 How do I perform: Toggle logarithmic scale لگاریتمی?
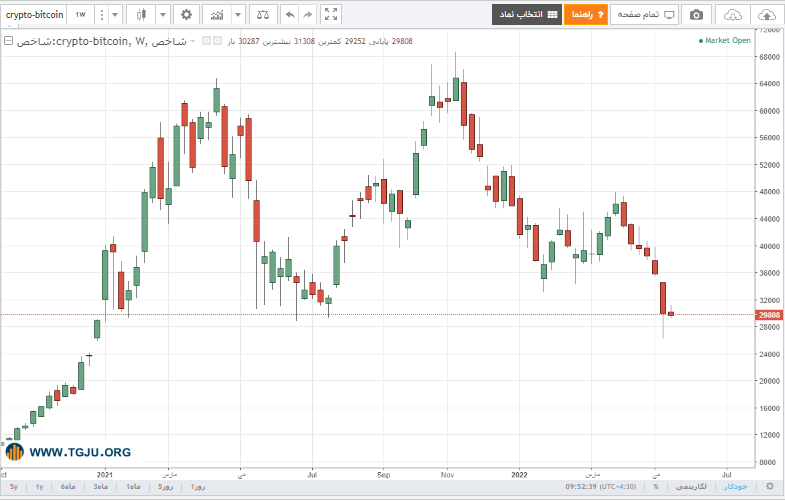pos(691,486)
